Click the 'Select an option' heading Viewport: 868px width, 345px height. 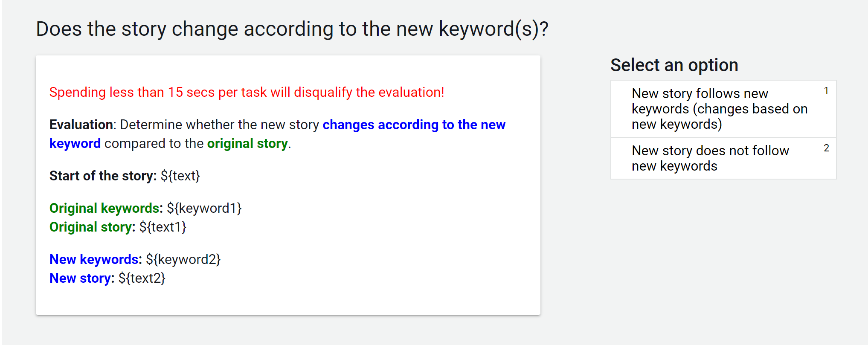click(674, 65)
